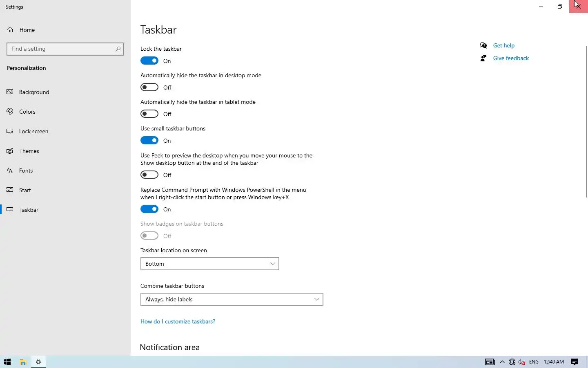Click the Notification area heading

(170, 347)
